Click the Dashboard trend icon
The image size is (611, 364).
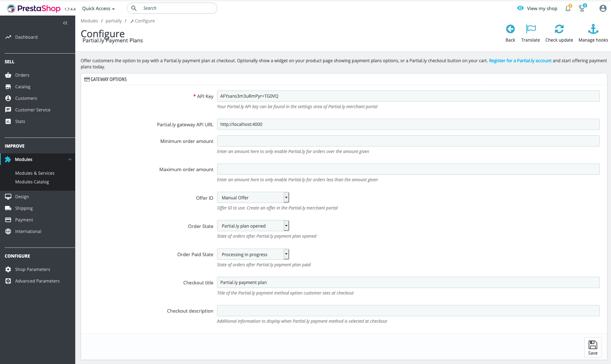(8, 37)
